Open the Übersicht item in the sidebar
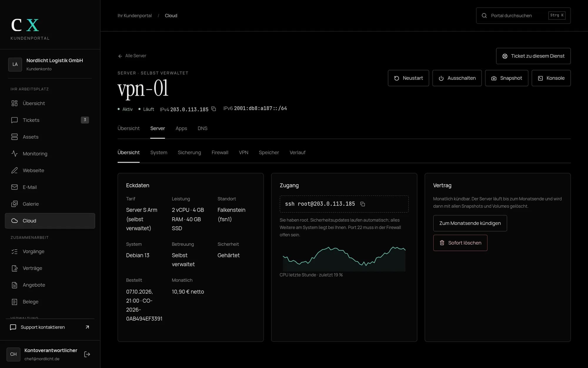 pyautogui.click(x=50, y=103)
